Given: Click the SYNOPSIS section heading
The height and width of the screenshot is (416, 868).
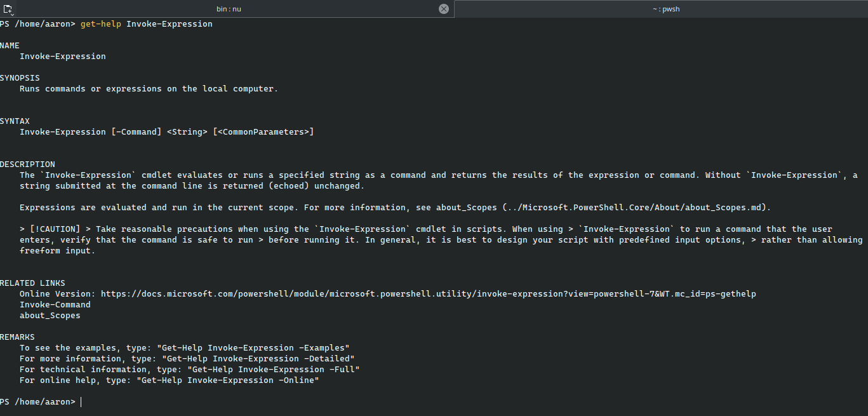Looking at the screenshot, I should click(20, 77).
